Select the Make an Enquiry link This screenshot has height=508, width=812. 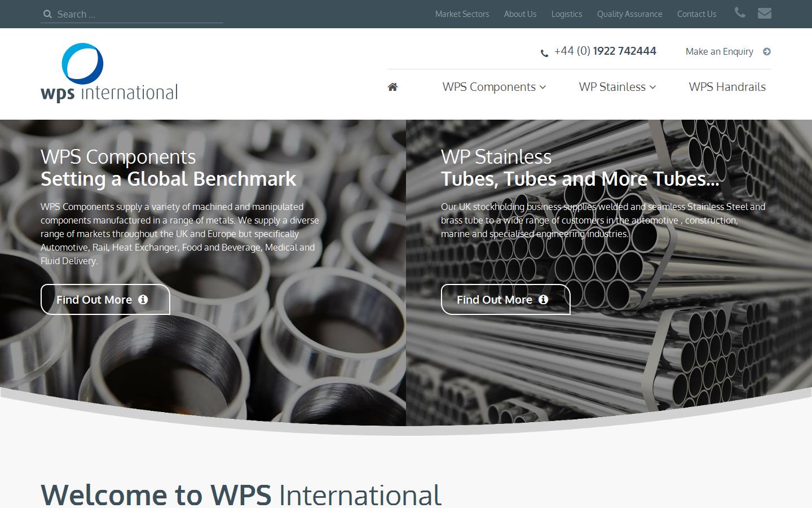719,51
